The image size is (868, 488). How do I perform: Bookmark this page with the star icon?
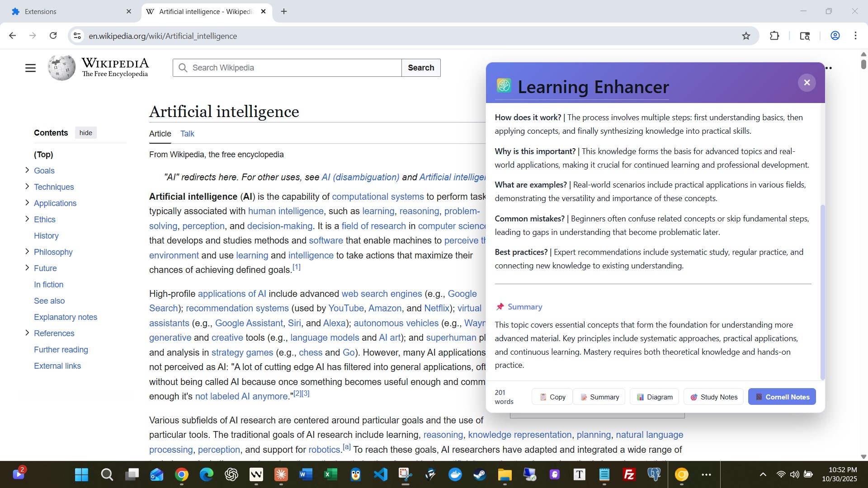[x=746, y=36]
